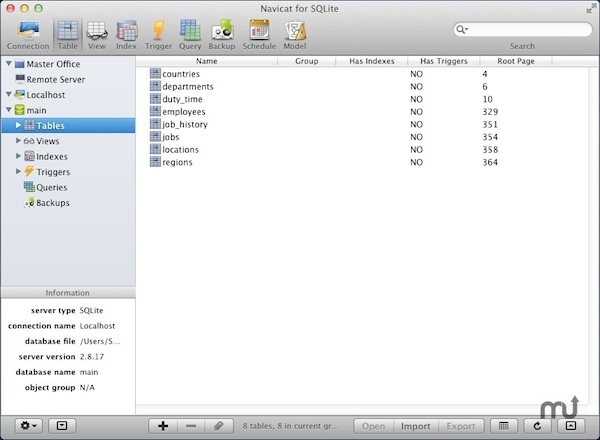Select the departments table row
Viewport: 600px width, 440px height.
362,86
